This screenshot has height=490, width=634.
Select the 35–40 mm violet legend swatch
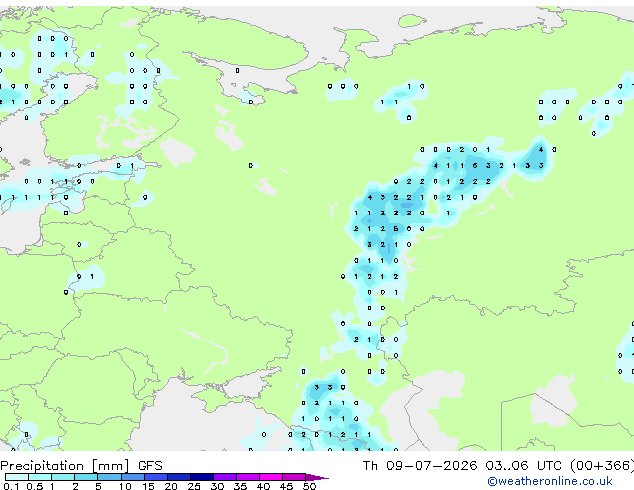pyautogui.click(x=248, y=477)
